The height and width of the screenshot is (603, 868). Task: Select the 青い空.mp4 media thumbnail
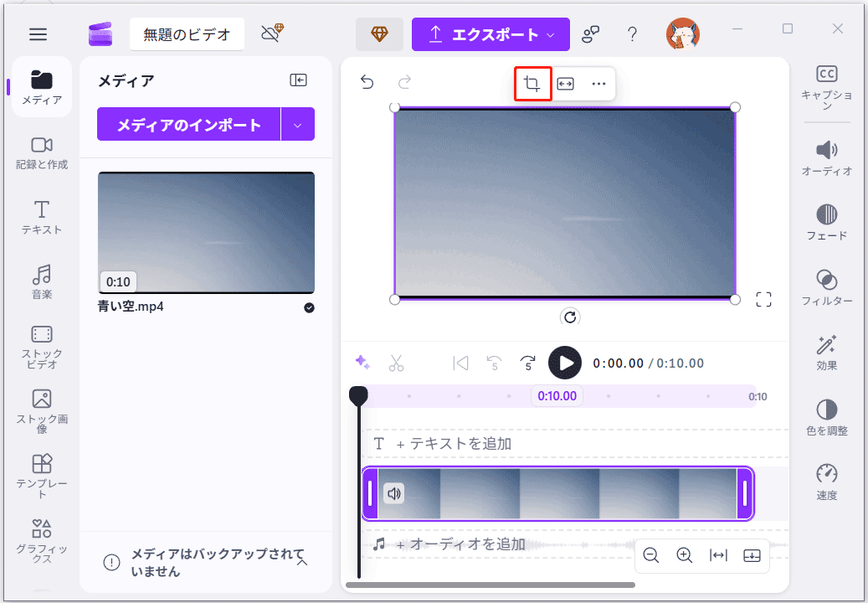click(x=205, y=233)
